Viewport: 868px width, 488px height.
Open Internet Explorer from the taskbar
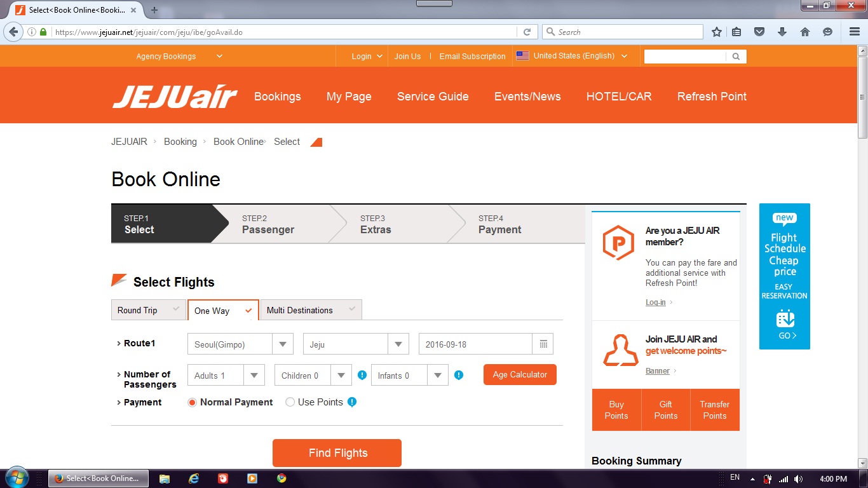[x=194, y=478]
